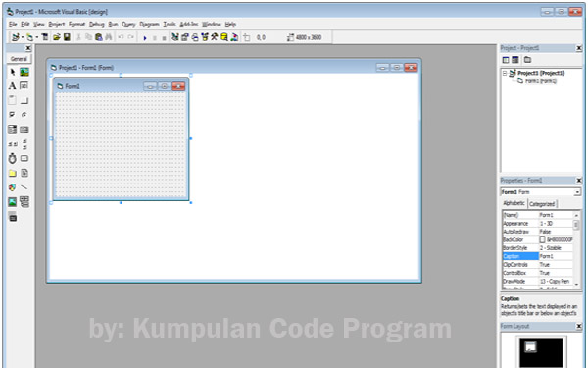
Task: Select the ListBox control tool
Action: (x=24, y=130)
